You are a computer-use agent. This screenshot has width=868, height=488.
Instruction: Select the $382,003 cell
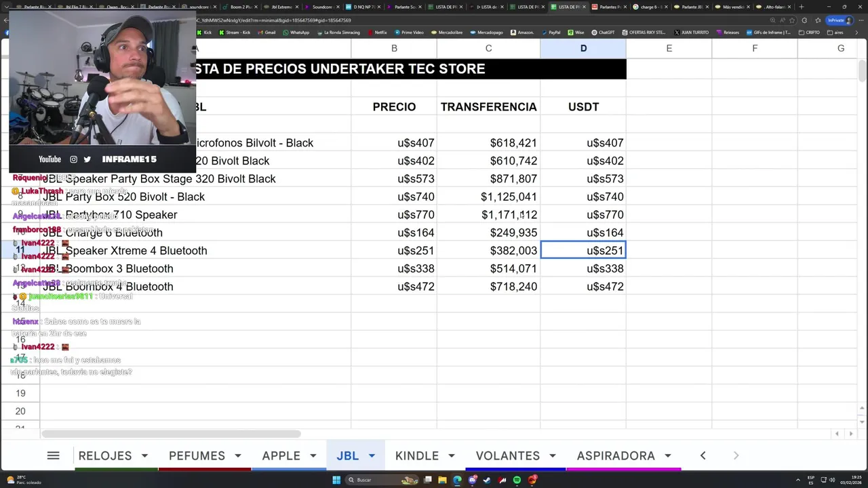pos(488,251)
